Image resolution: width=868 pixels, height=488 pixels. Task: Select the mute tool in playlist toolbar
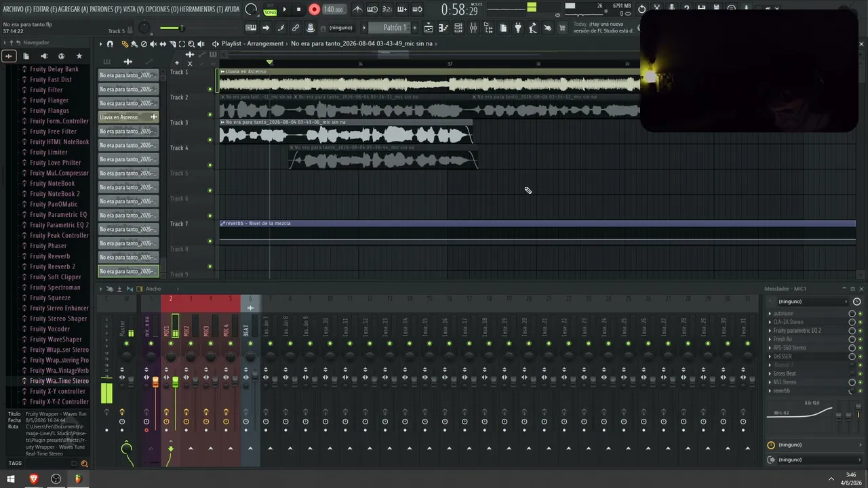tap(153, 44)
